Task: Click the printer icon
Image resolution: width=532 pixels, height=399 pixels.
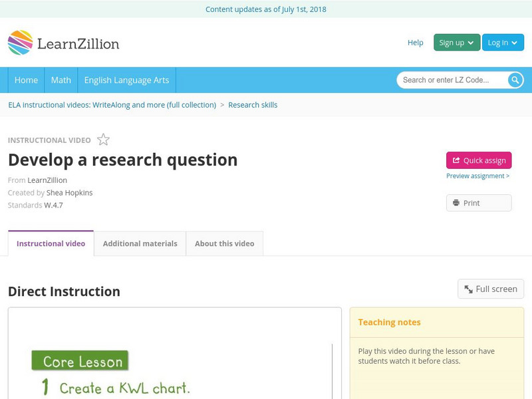Action: pyautogui.click(x=456, y=203)
